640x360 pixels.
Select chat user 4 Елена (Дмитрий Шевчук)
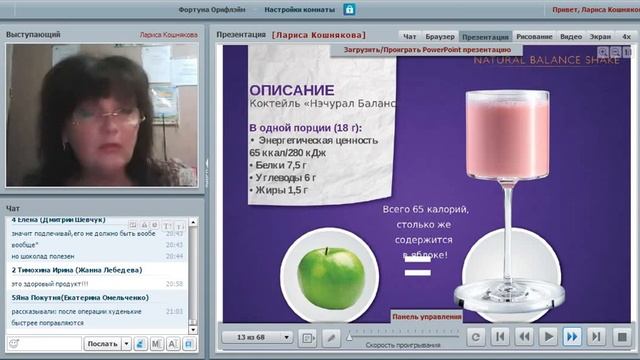[58, 220]
